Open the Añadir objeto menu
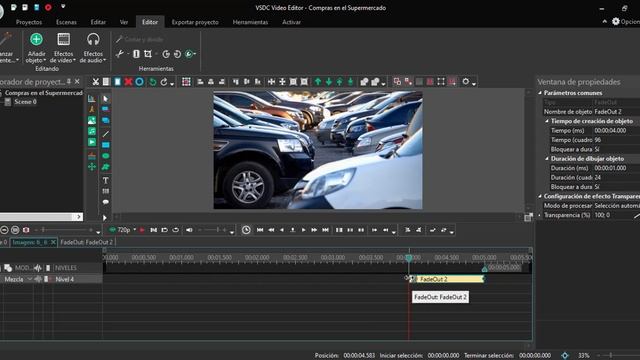640x360 pixels. (x=36, y=48)
